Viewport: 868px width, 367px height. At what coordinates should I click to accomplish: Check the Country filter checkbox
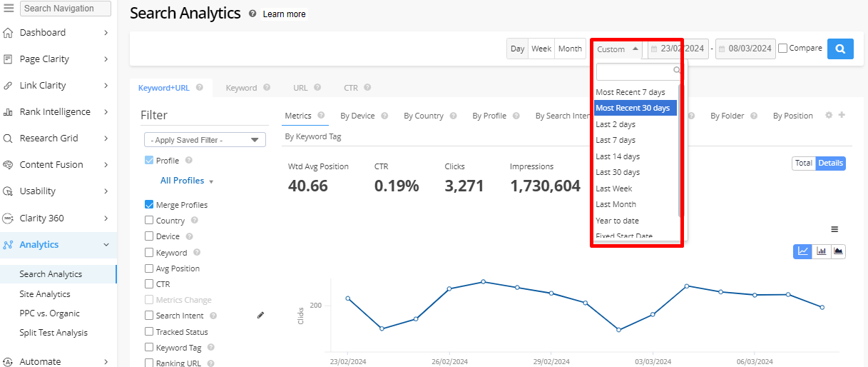149,221
